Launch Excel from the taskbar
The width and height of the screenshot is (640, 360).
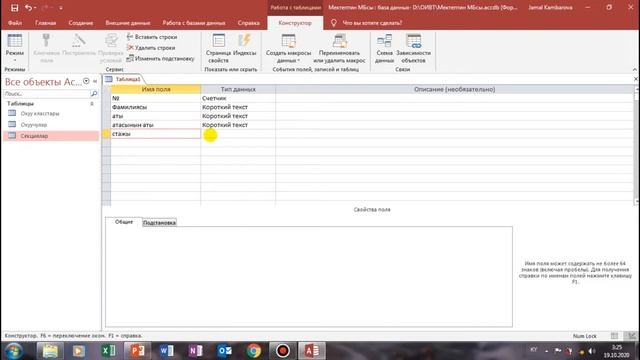click(x=108, y=351)
